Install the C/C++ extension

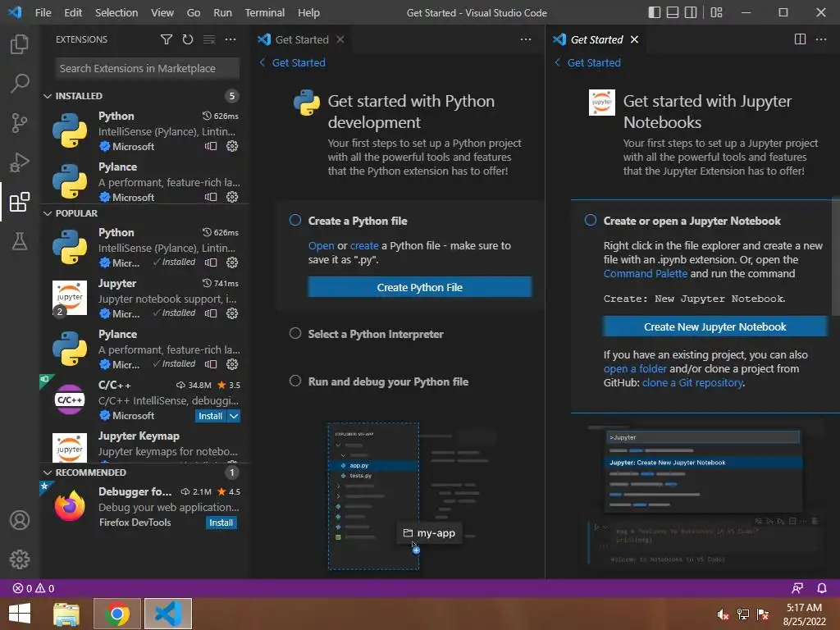[x=211, y=416]
